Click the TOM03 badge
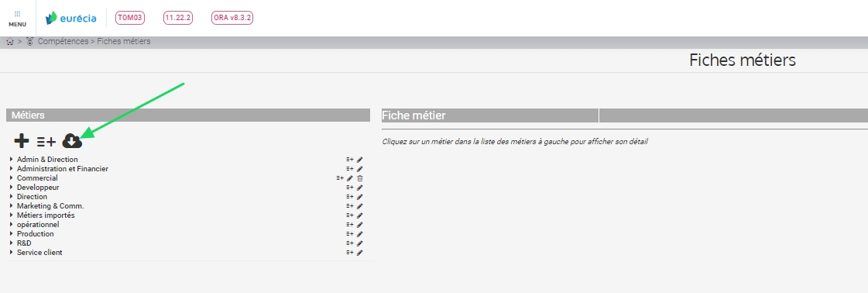Viewport: 868px width, 293px height. tap(129, 18)
